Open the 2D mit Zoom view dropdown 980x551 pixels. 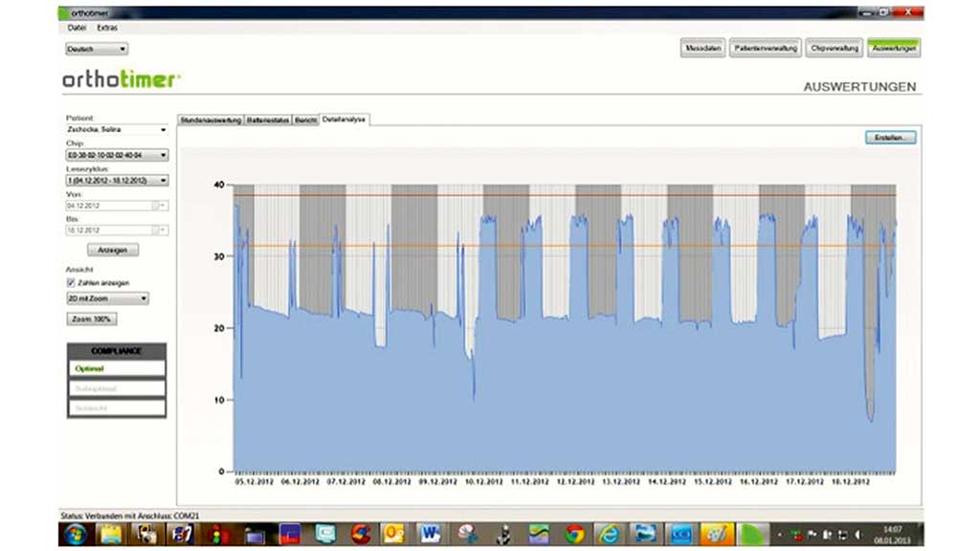pos(144,298)
